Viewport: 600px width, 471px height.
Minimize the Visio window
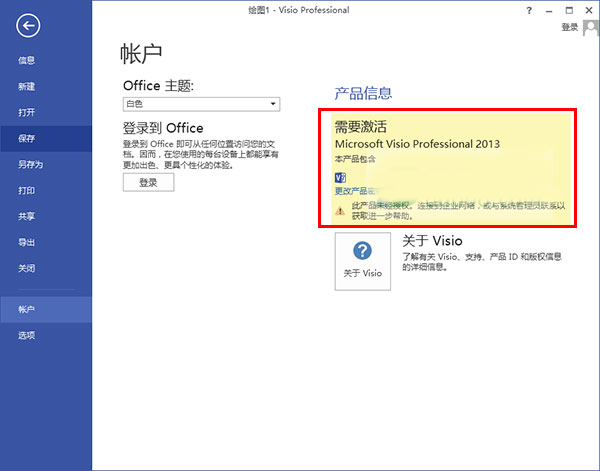[549, 10]
